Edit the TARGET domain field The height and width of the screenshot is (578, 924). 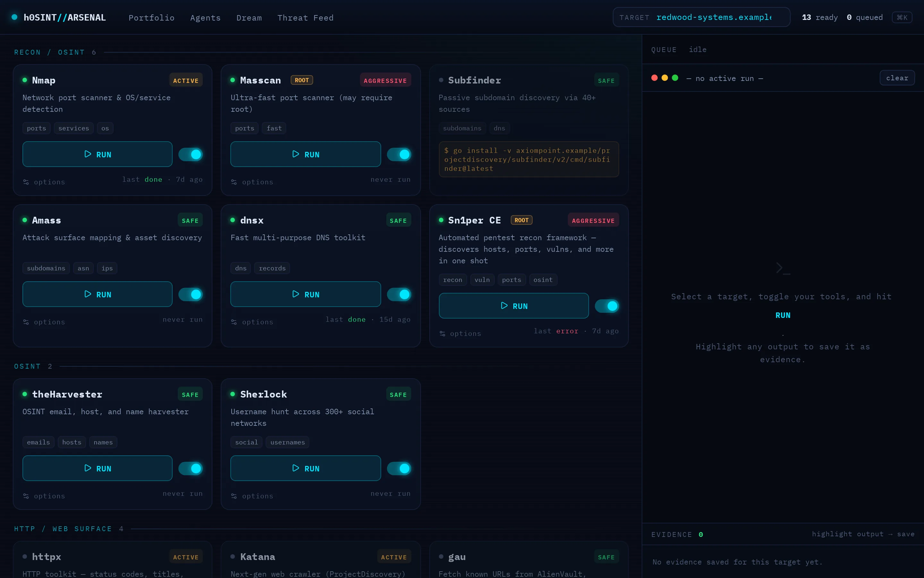tap(701, 17)
